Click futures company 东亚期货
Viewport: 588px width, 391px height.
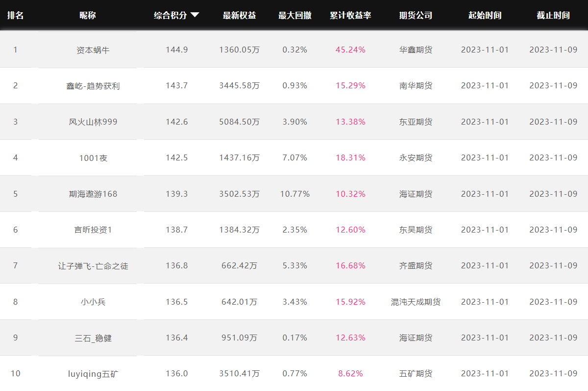[416, 122]
